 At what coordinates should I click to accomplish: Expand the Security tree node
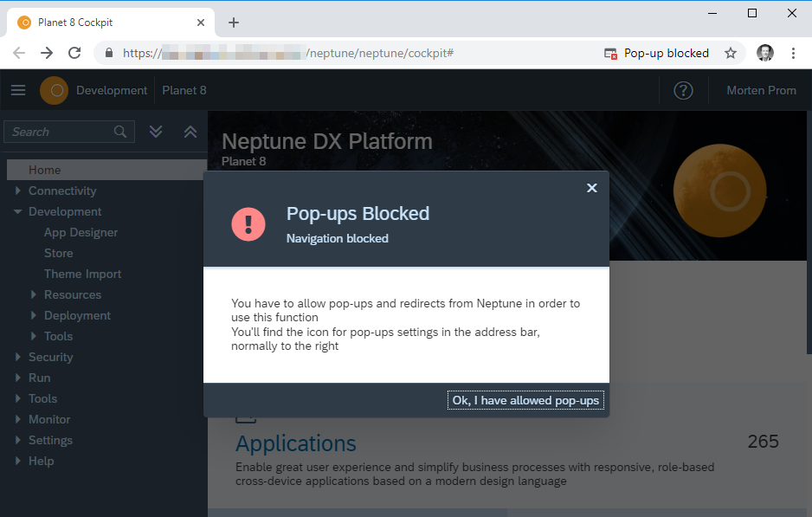(18, 357)
